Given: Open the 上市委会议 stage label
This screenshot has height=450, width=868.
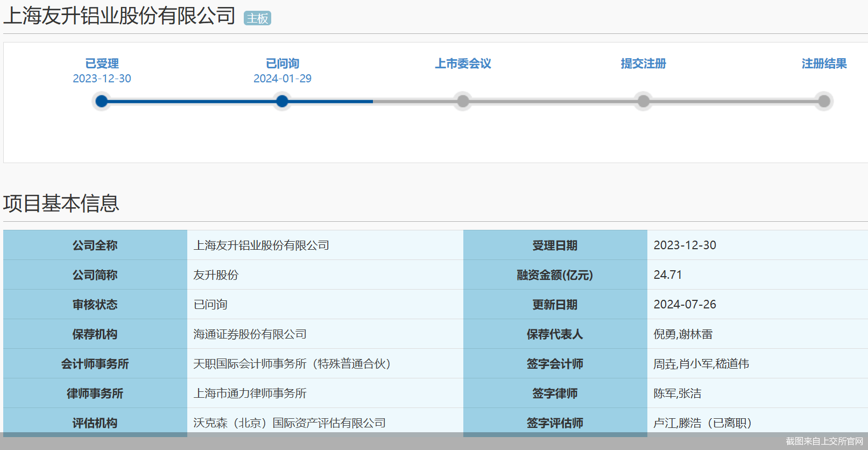Looking at the screenshot, I should (463, 64).
